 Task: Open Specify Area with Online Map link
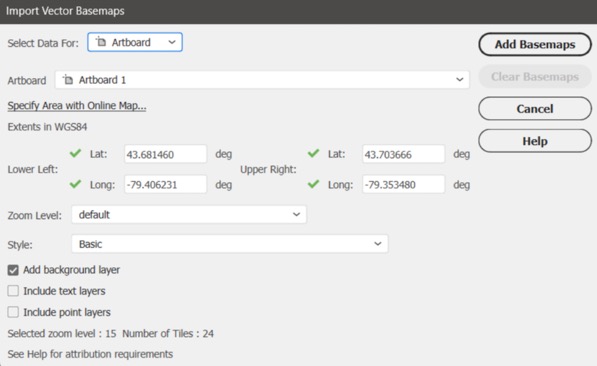pos(77,105)
